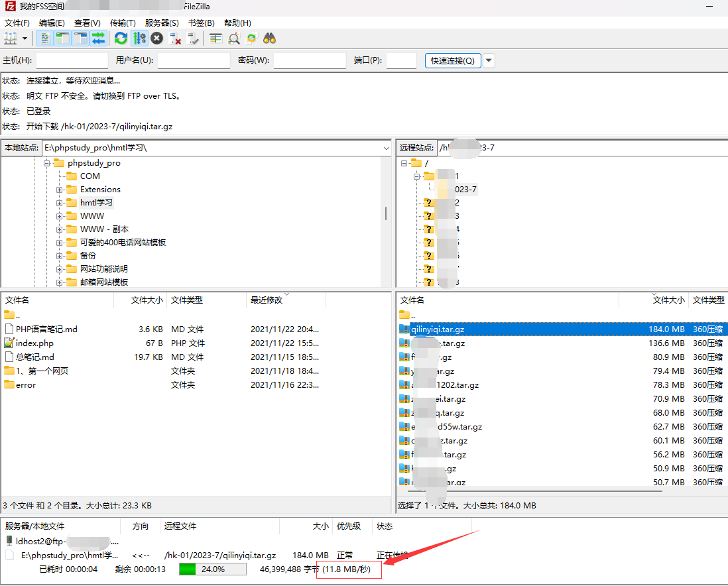Screen dimensions: 728x586
Task: Refresh the file and folder lists
Action: (121, 38)
